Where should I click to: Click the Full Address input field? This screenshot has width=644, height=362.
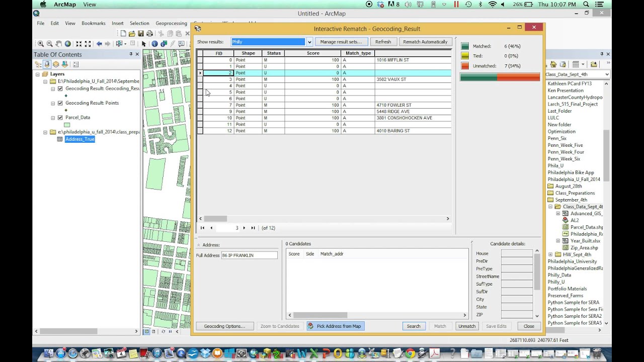pos(250,255)
